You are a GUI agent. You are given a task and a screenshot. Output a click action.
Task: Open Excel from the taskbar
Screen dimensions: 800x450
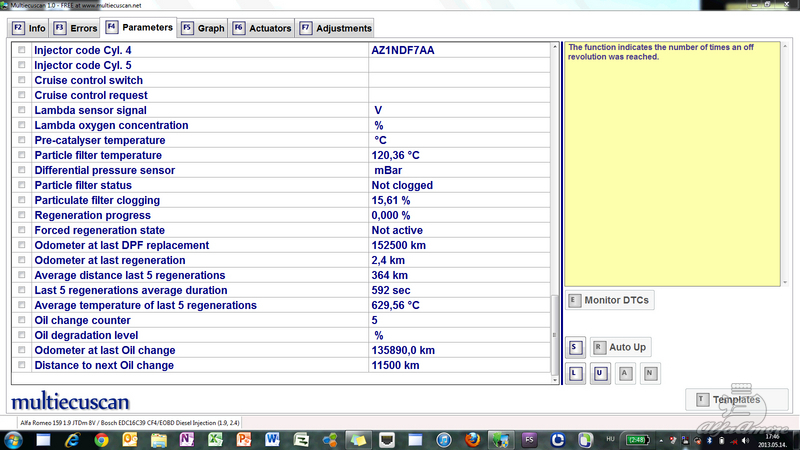(x=215, y=440)
